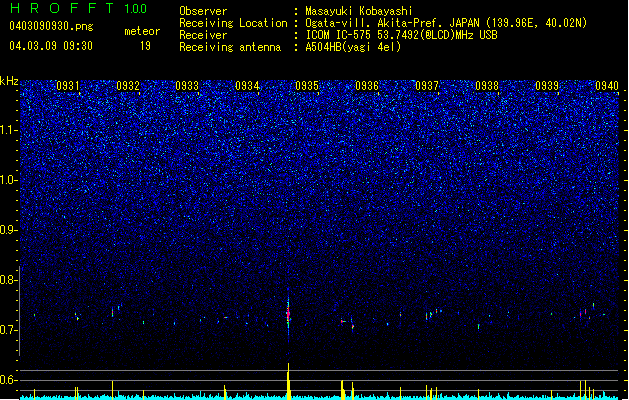Click the ICOM IC-575 receiver value
The height and width of the screenshot is (400, 629).
pos(401,35)
